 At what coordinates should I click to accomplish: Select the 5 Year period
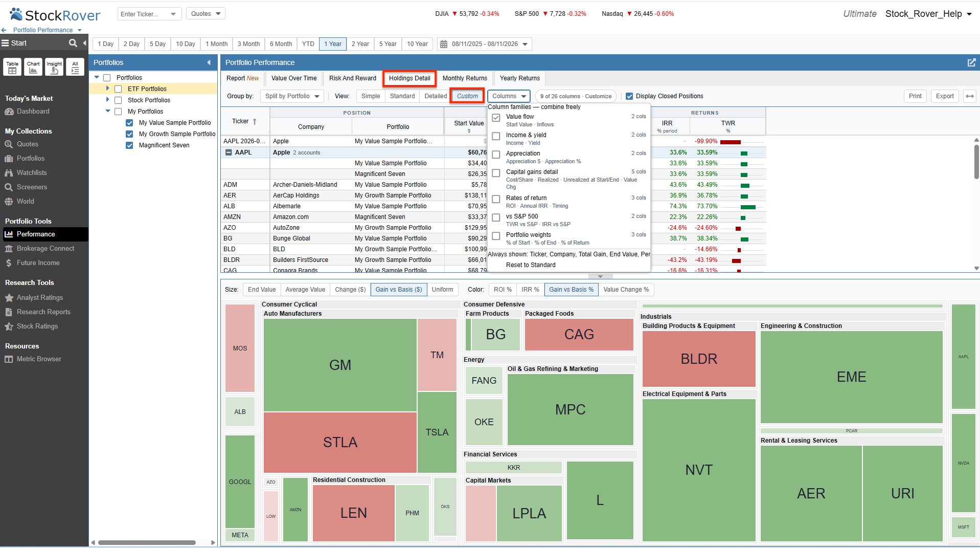point(388,44)
